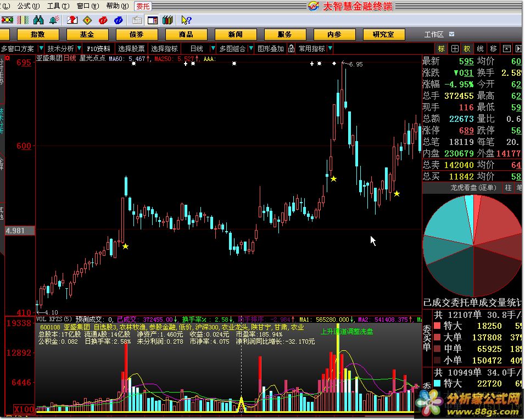Open the colored books icon
This screenshot has height=420, width=525.
click(167, 20)
